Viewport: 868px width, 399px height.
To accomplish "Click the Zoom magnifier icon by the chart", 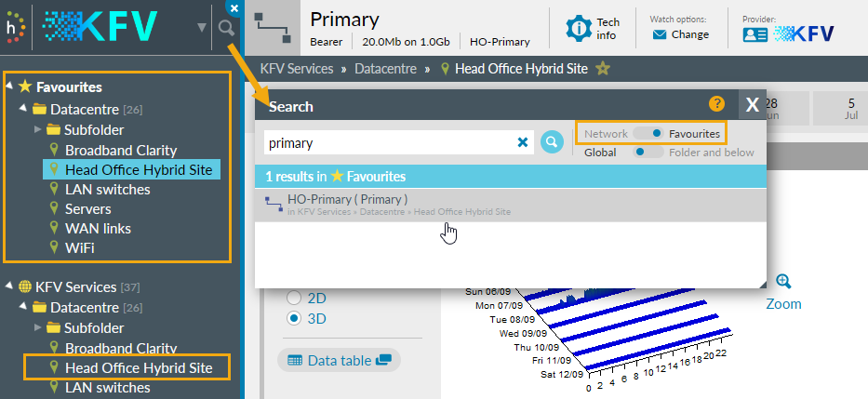I will [x=783, y=282].
